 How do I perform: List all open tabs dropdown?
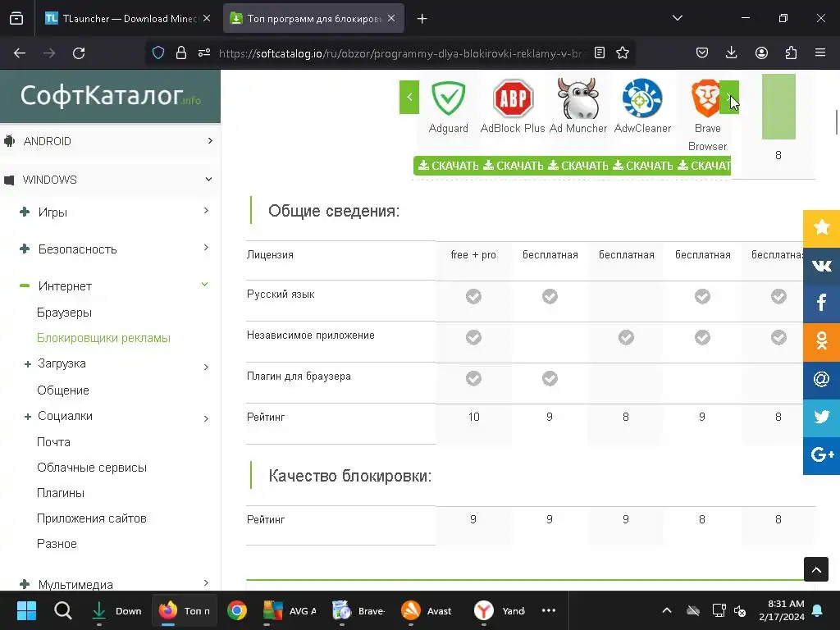click(x=677, y=18)
